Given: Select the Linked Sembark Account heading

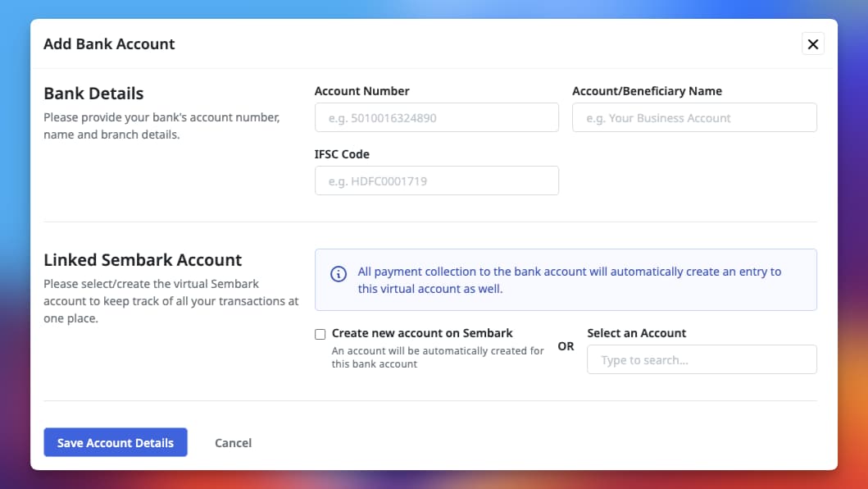Looking at the screenshot, I should point(143,259).
